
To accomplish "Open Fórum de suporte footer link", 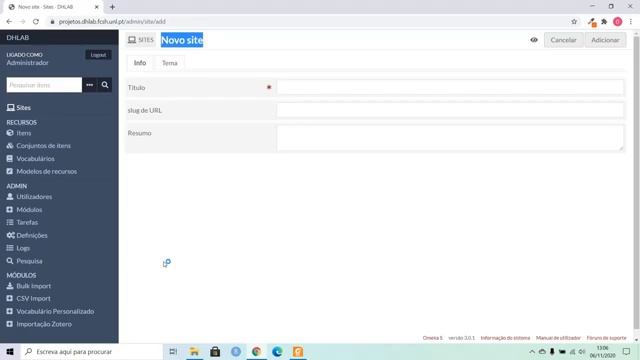I will click(606, 338).
